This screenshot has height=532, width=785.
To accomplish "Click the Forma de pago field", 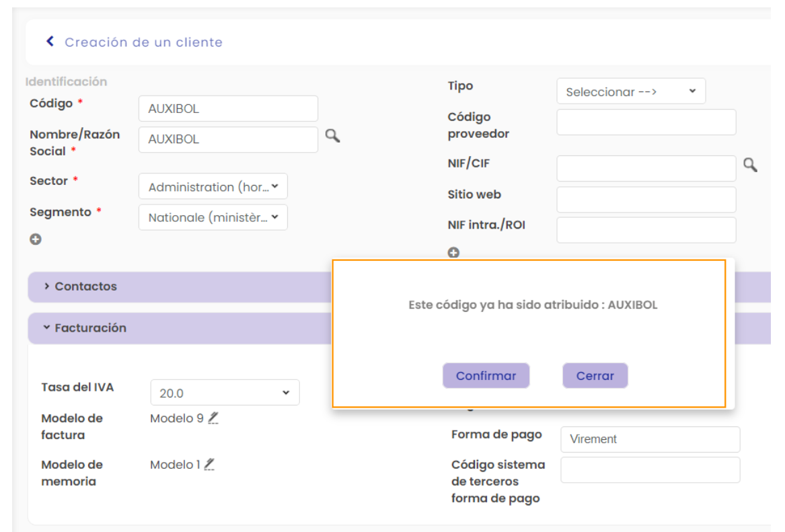I will (649, 439).
